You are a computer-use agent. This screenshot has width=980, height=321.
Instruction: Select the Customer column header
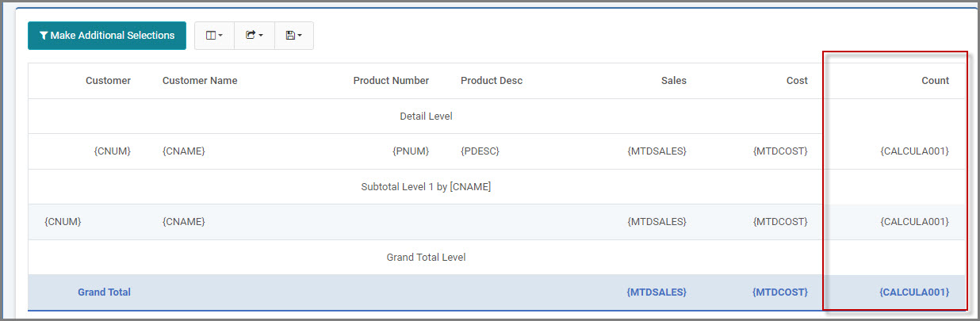coord(108,81)
